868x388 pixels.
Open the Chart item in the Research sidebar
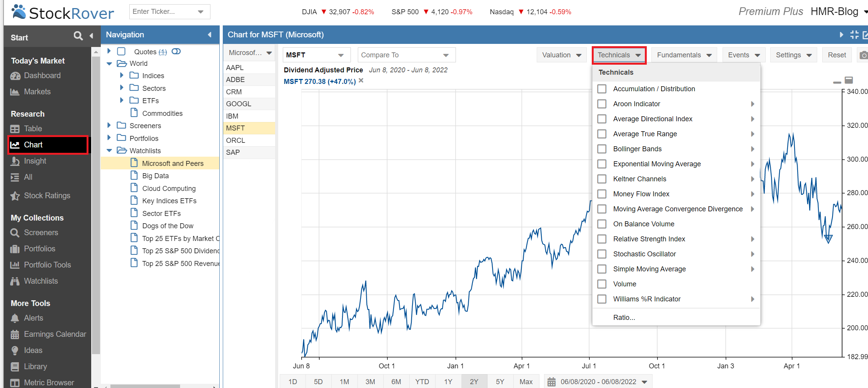coord(48,145)
